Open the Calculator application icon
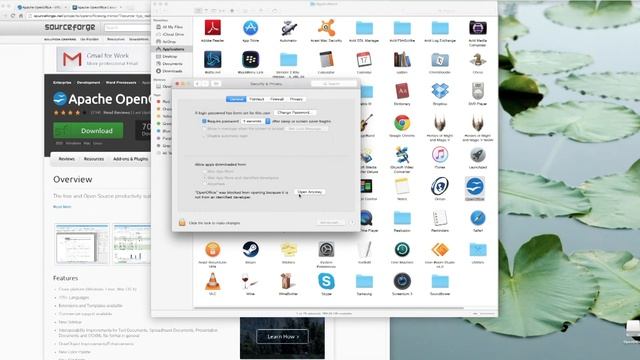 coord(326,60)
